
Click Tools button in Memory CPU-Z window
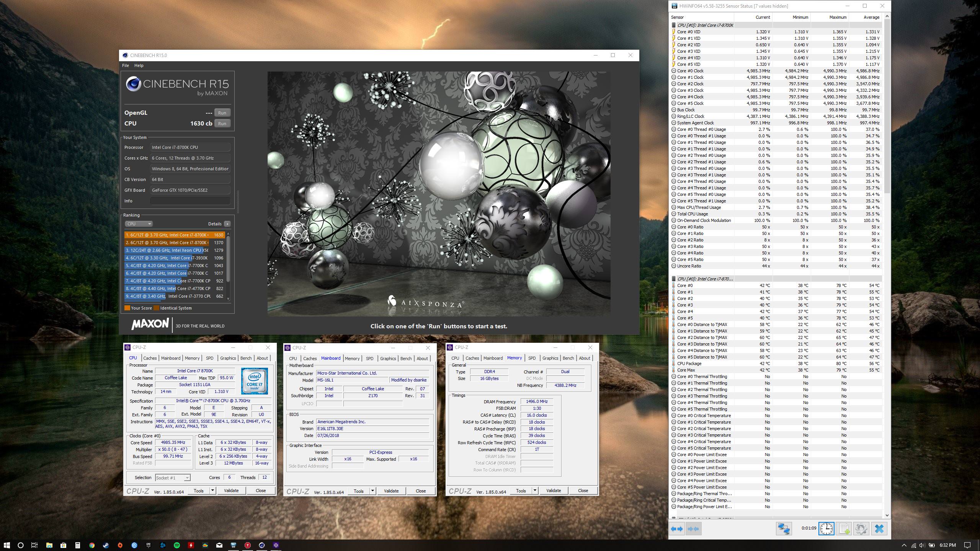click(521, 491)
